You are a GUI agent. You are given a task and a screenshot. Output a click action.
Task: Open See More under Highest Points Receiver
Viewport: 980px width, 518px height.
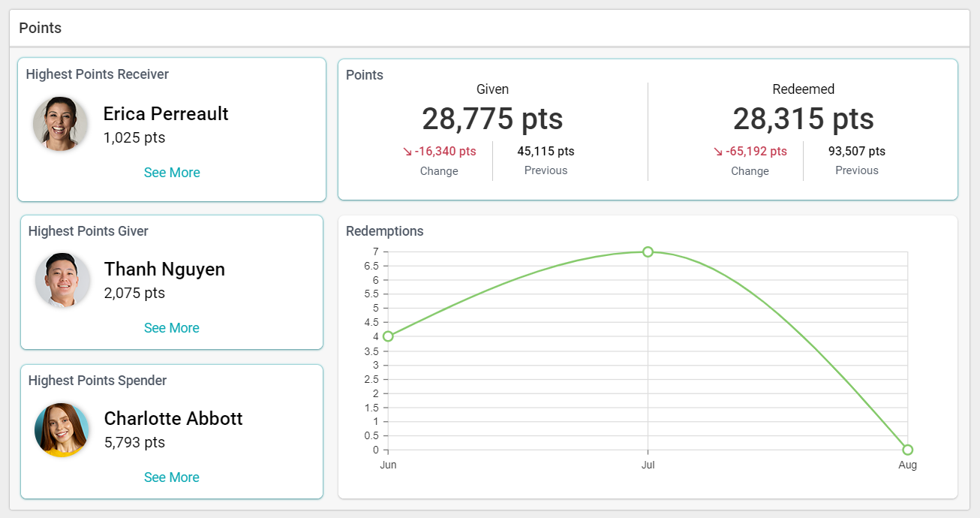click(172, 173)
